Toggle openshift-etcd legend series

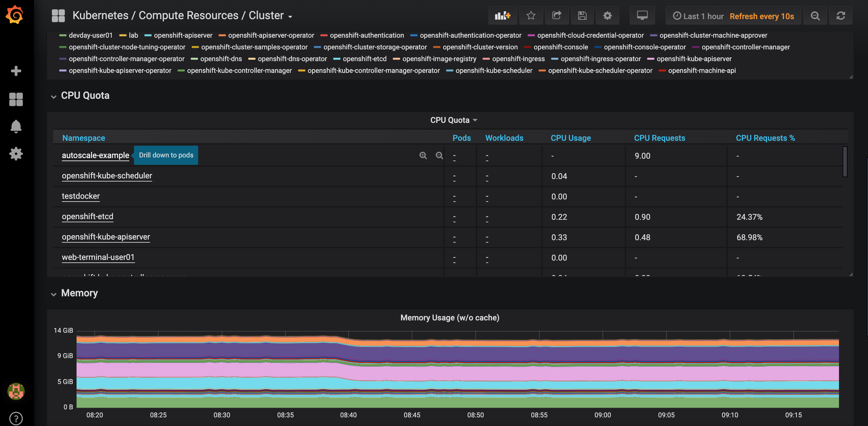tap(365, 59)
